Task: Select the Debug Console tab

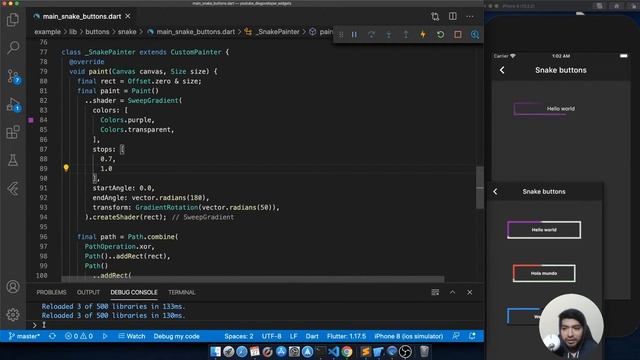Action: tap(134, 292)
